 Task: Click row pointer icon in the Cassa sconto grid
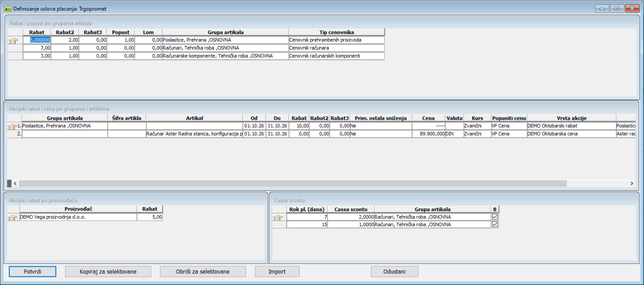click(278, 218)
